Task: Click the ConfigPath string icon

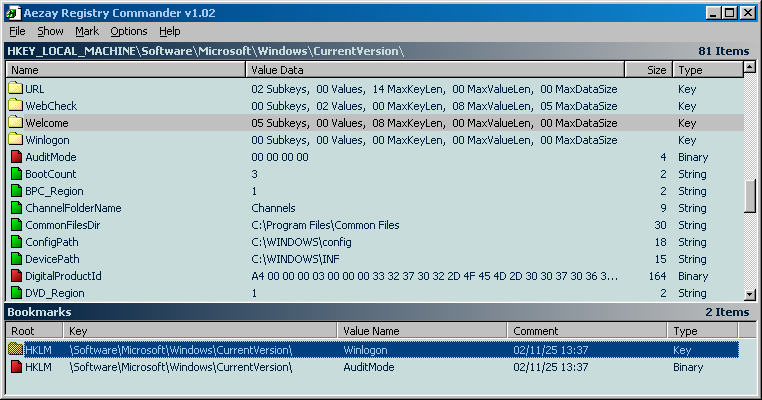Action: 16,242
